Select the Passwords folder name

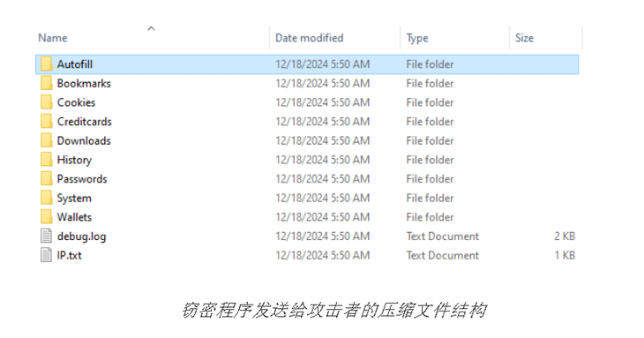tap(82, 179)
